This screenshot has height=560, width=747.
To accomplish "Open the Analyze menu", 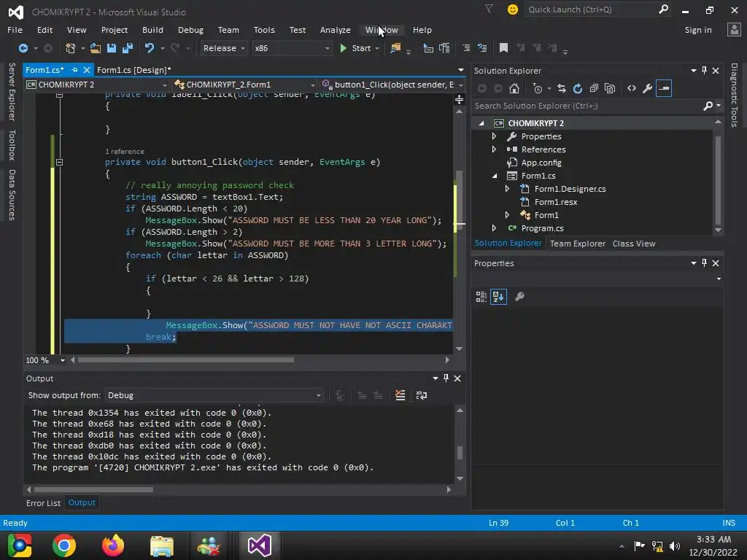I will coord(336,30).
